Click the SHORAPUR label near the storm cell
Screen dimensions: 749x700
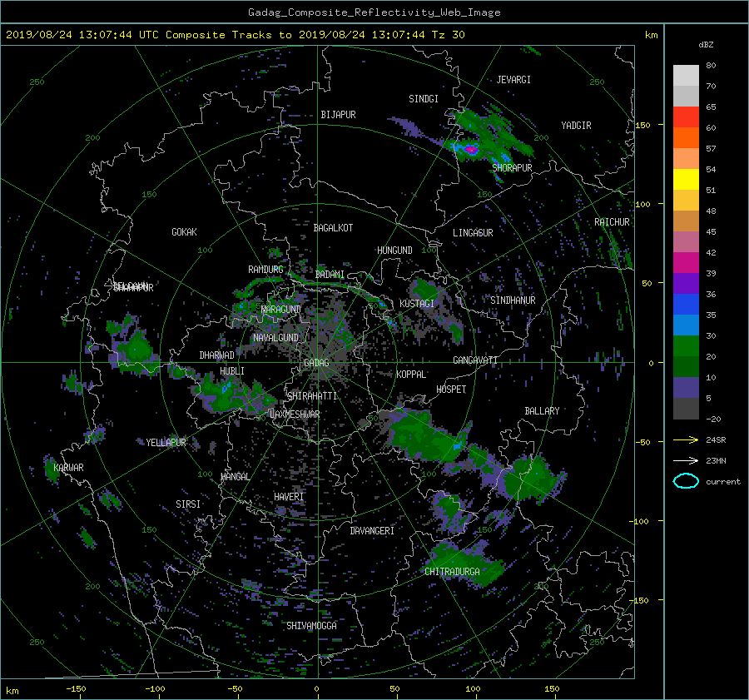(512, 167)
